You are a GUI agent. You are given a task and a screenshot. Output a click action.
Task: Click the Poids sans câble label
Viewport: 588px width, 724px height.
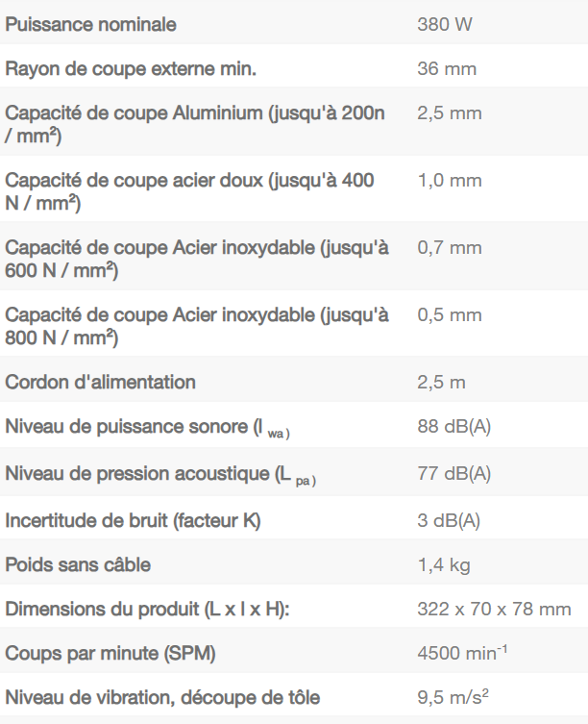point(79,564)
